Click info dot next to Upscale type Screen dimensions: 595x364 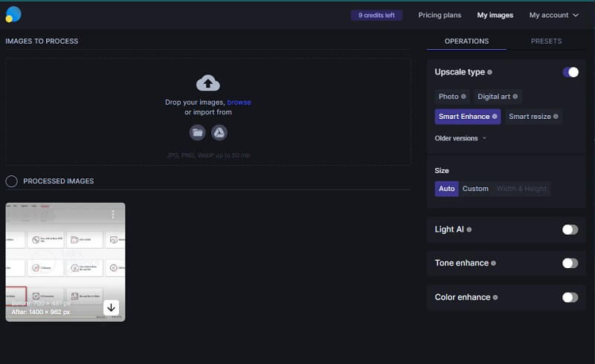coord(489,73)
